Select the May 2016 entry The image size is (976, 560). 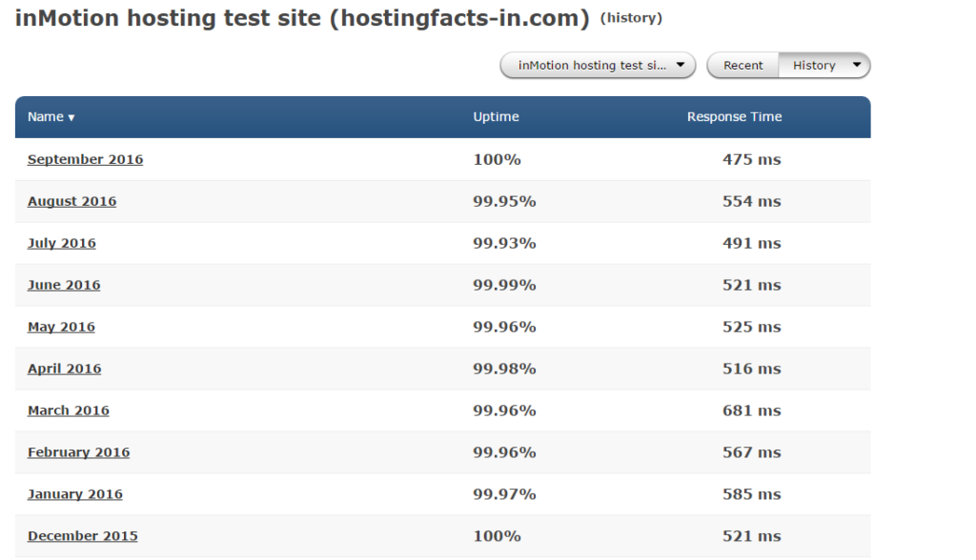(x=60, y=327)
